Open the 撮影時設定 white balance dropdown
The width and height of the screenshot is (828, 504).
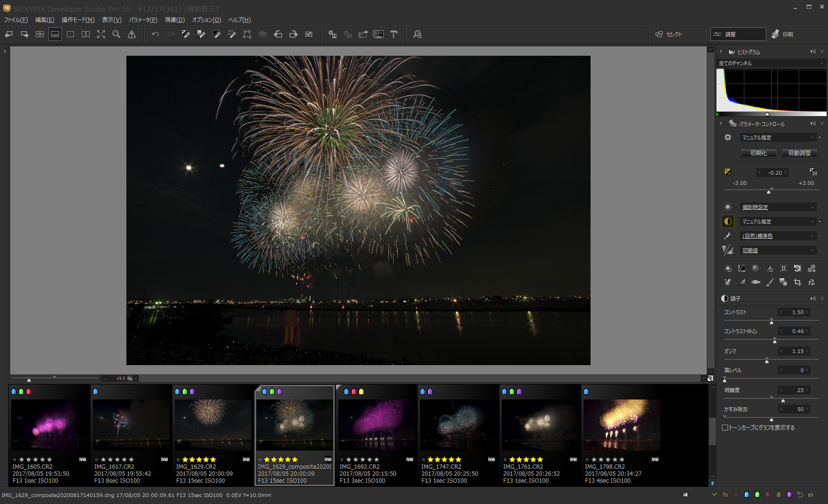coord(778,207)
